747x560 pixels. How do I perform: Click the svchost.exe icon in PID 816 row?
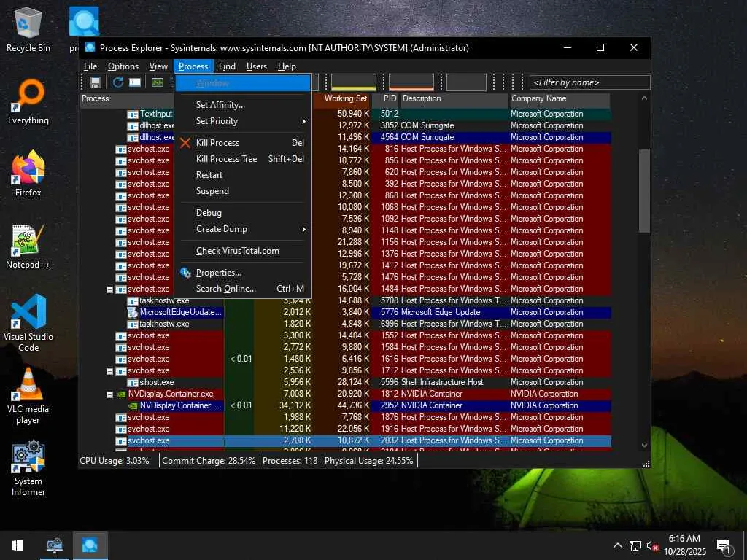coord(121,149)
